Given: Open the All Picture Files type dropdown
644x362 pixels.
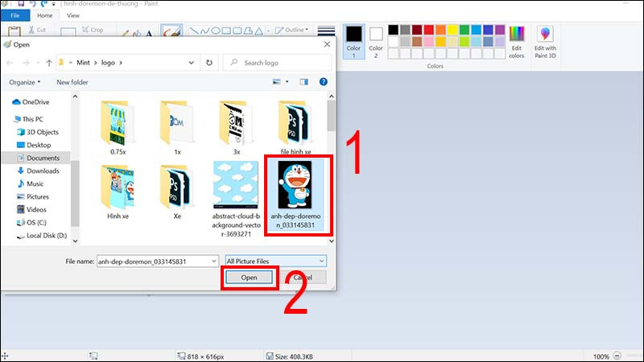Looking at the screenshot, I should 275,261.
